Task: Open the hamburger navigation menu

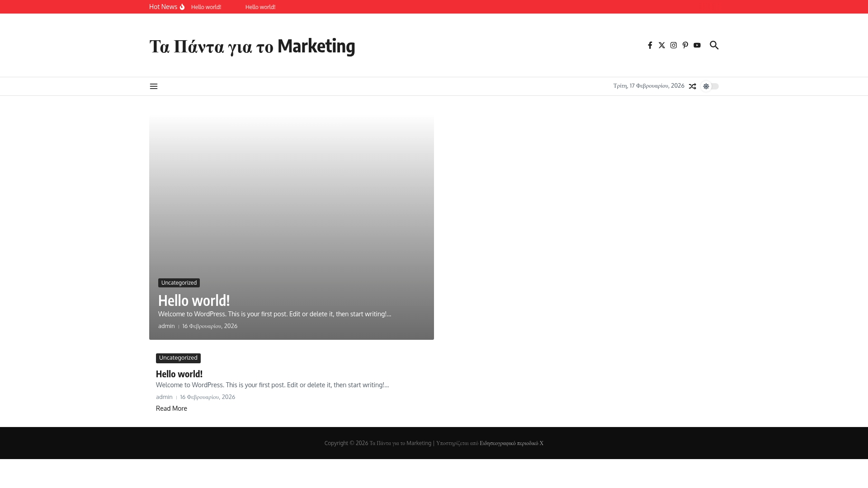Action: 154,86
